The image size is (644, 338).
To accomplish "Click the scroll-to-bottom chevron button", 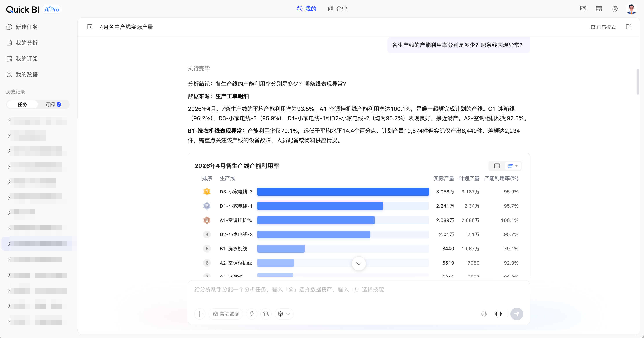I will [359, 263].
